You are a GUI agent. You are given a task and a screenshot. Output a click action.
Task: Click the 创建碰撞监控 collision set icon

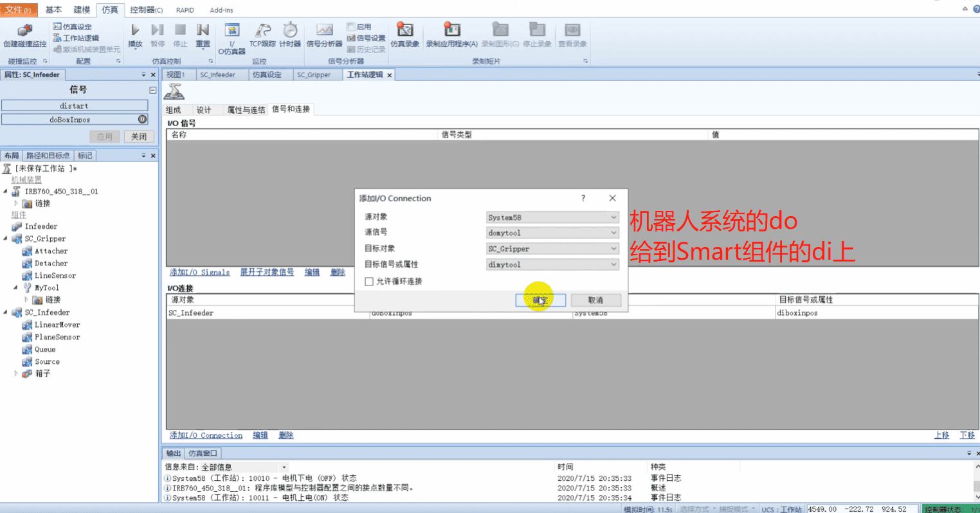coord(25,30)
